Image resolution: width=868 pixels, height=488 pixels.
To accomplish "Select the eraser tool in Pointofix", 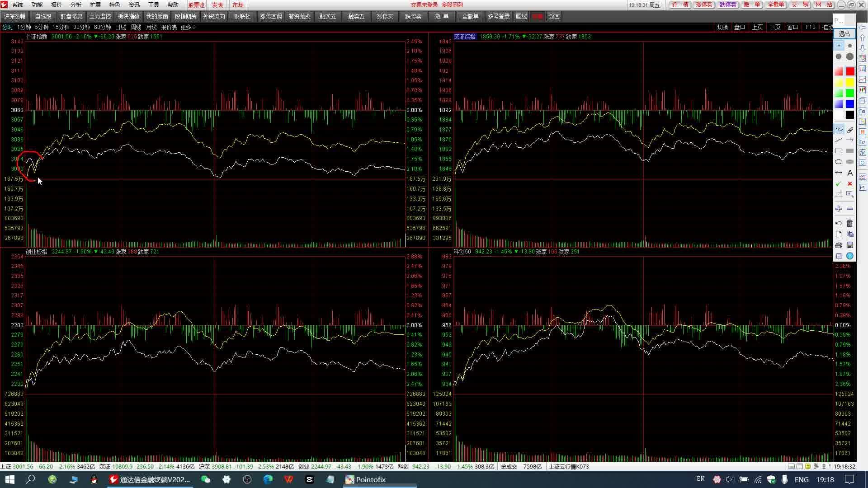I will point(850,130).
